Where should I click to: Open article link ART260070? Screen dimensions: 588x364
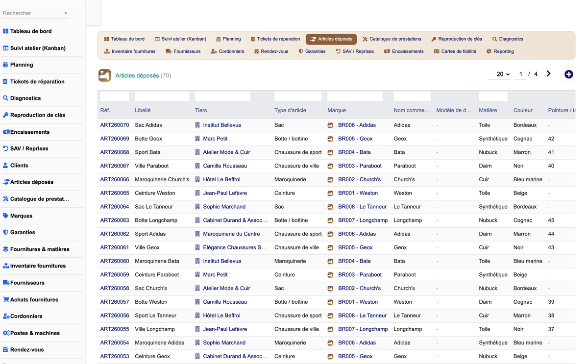(x=115, y=125)
